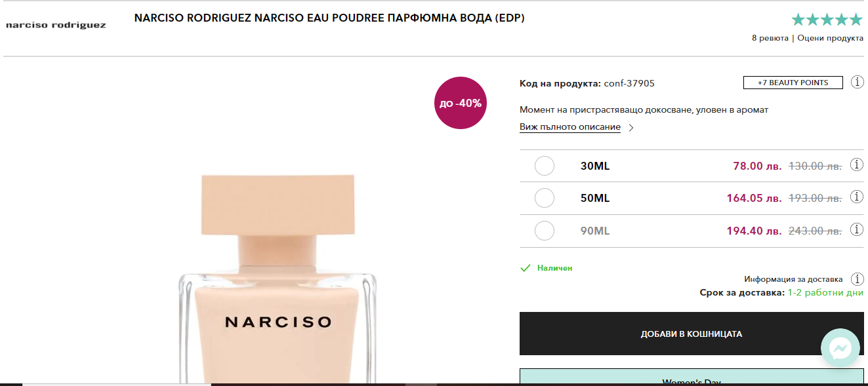Click info icon on the 90ML row

(857, 230)
